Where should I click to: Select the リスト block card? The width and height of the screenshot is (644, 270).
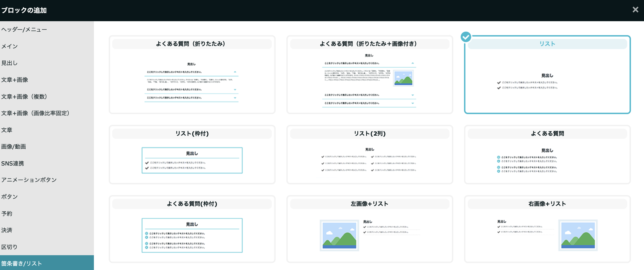[x=547, y=75]
